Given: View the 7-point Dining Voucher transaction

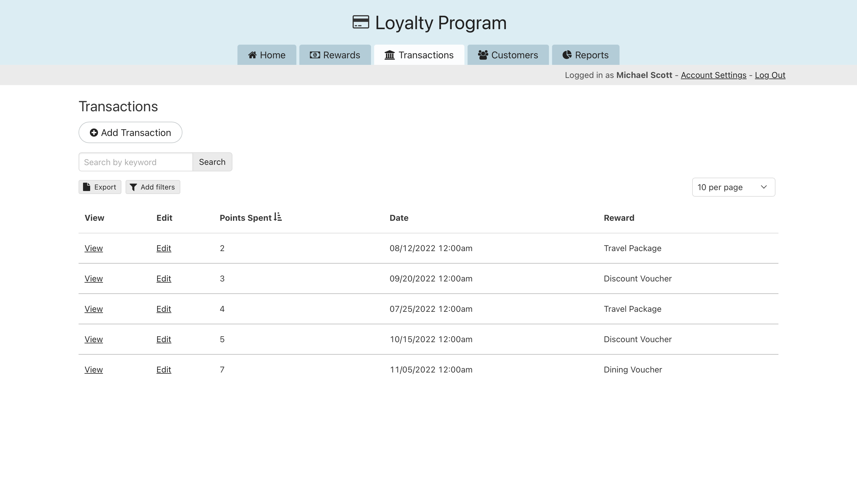Looking at the screenshot, I should click(x=93, y=370).
